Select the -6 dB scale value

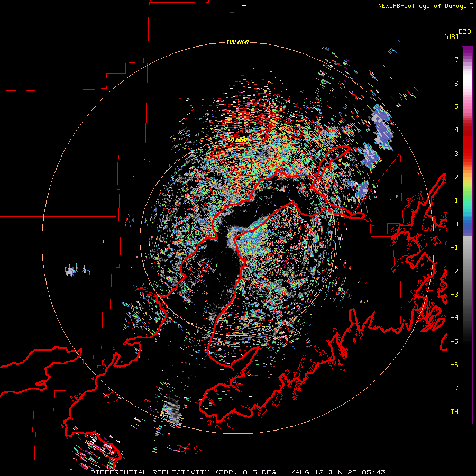pos(454,365)
